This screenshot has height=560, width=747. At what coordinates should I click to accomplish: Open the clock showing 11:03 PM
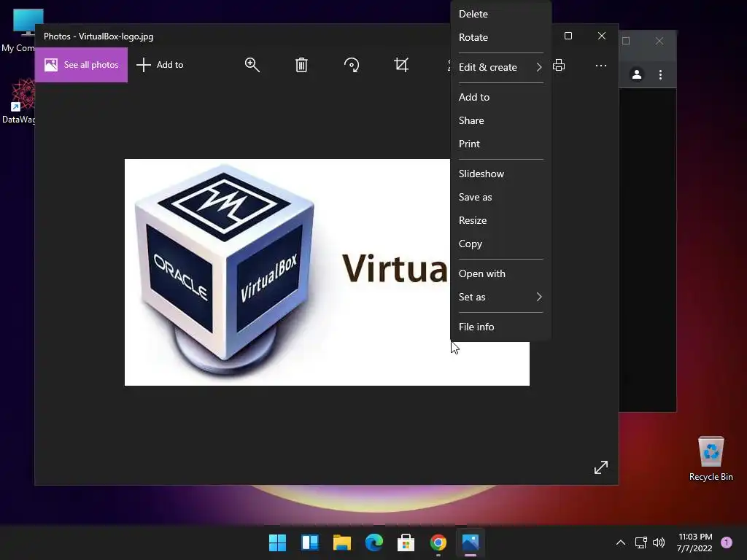[695, 542]
